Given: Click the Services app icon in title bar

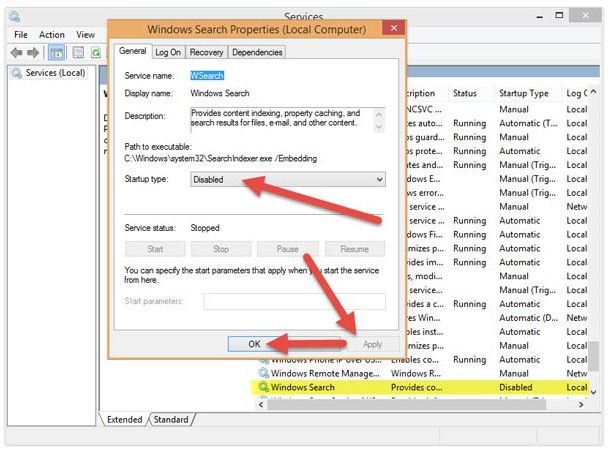Looking at the screenshot, I should pyautogui.click(x=14, y=16).
